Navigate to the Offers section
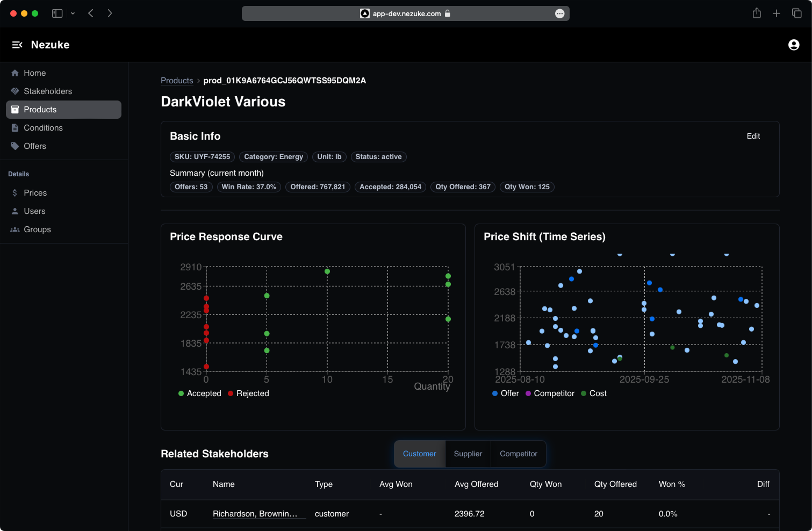The width and height of the screenshot is (812, 531). pos(35,146)
